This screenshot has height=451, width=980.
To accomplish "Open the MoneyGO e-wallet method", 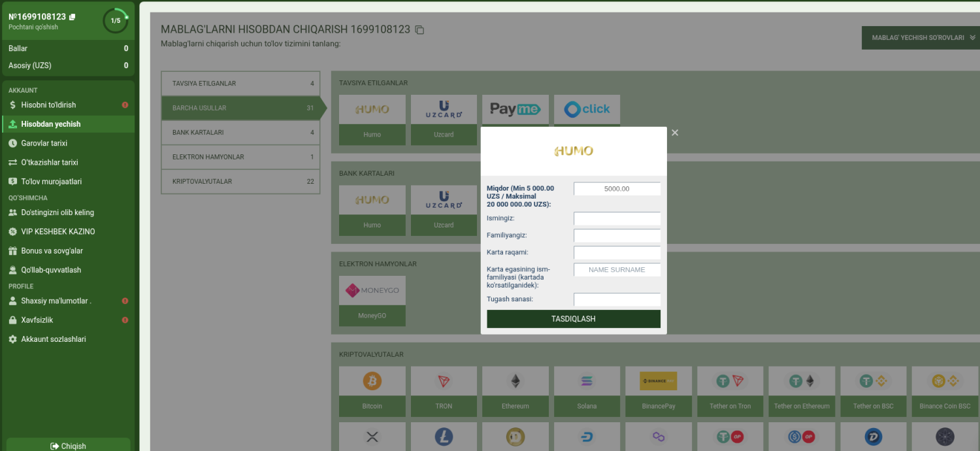I will (x=372, y=290).
